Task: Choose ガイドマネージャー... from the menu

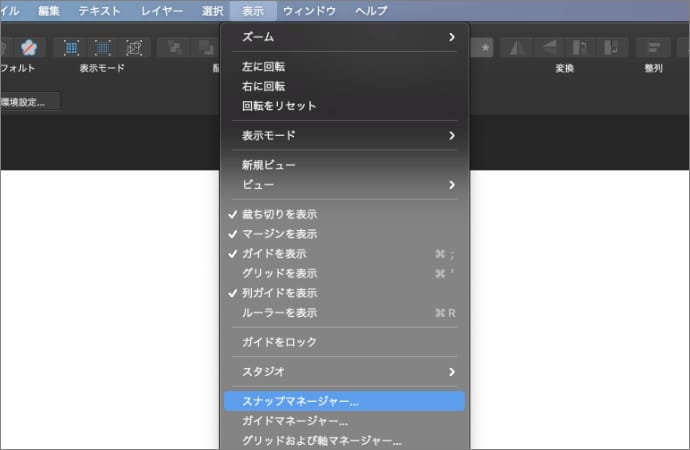Action: click(294, 421)
